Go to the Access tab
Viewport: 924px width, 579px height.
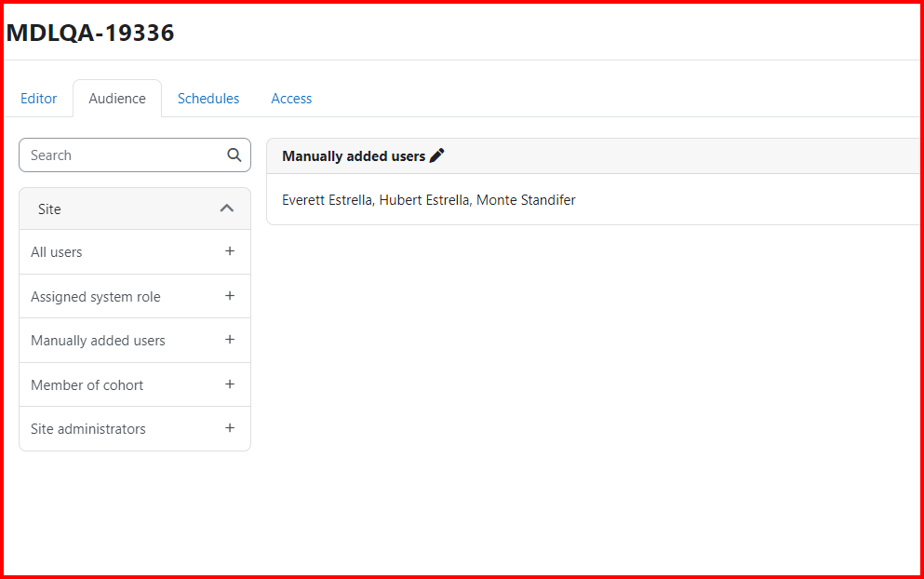coord(291,99)
